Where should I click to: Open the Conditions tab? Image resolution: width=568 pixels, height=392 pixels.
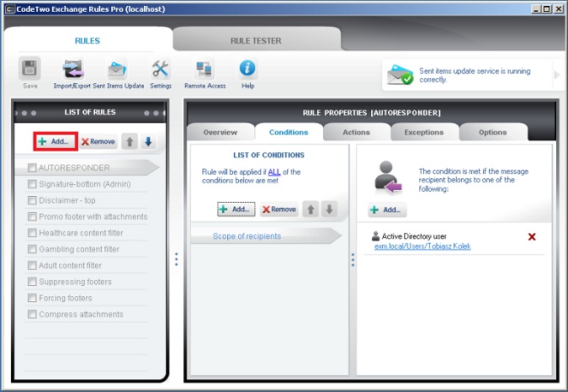point(289,132)
